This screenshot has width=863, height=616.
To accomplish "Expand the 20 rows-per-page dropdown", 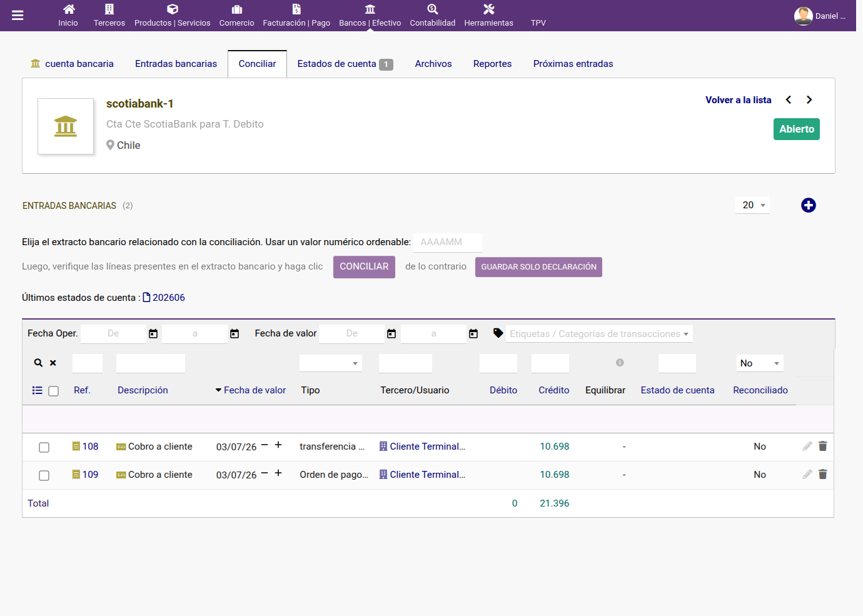I will click(x=753, y=205).
